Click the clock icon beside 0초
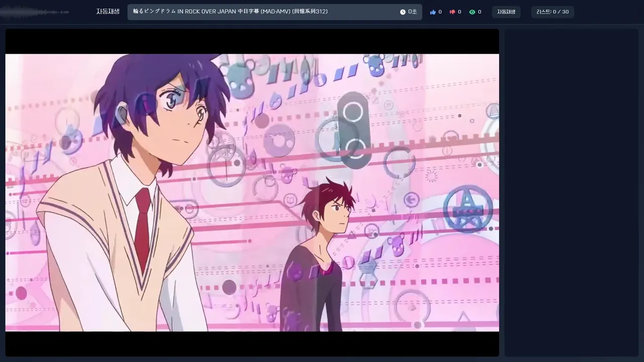 click(x=403, y=12)
